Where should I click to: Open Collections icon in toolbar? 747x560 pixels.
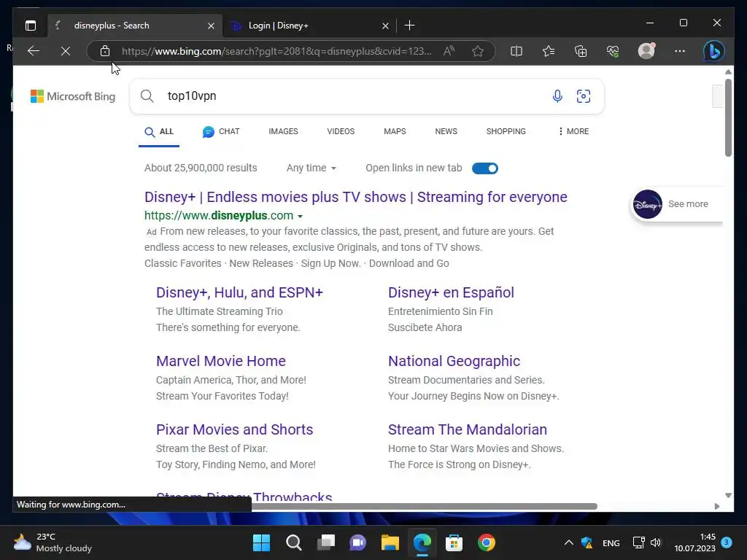(x=581, y=51)
